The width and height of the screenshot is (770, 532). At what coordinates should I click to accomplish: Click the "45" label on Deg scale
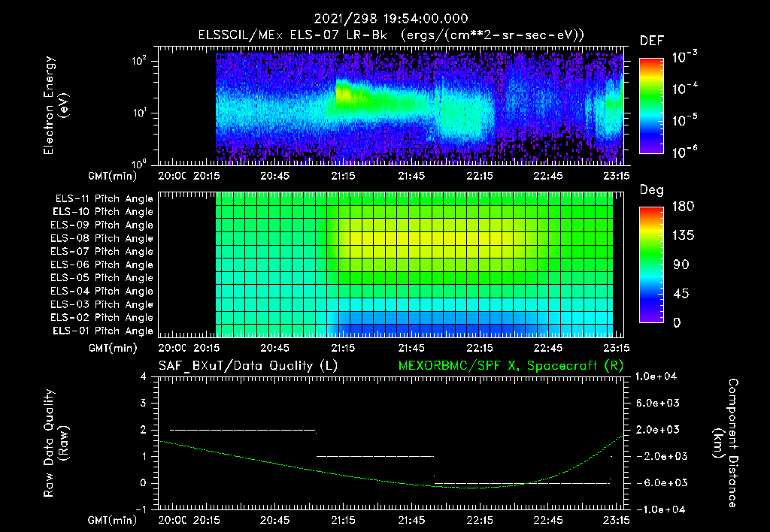tap(681, 294)
